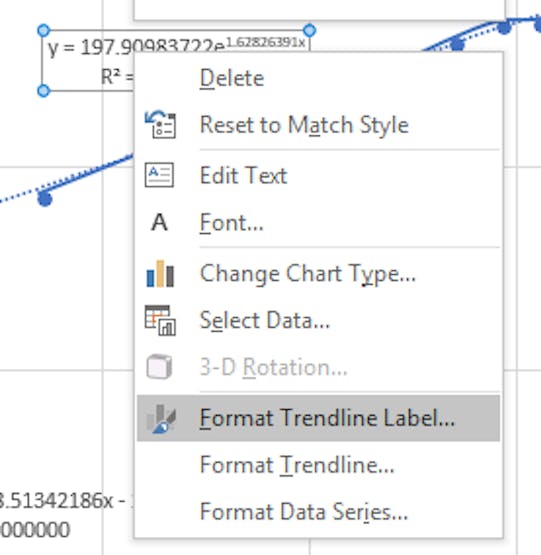Select the data marker on the lower-left dotted trendline

pos(45,198)
